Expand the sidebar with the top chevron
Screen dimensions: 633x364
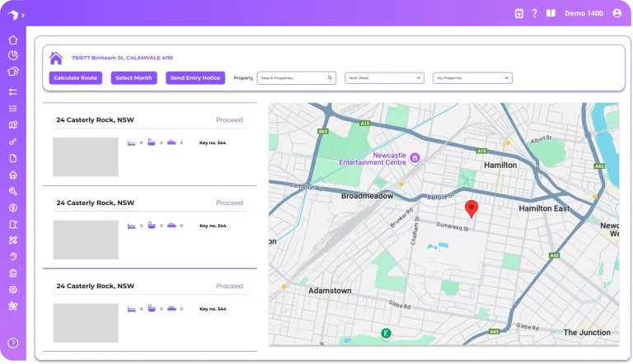(23, 15)
